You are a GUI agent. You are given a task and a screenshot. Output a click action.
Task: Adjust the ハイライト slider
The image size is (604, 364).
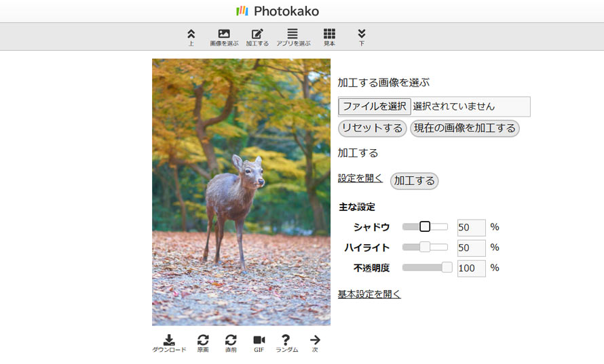pyautogui.click(x=425, y=247)
